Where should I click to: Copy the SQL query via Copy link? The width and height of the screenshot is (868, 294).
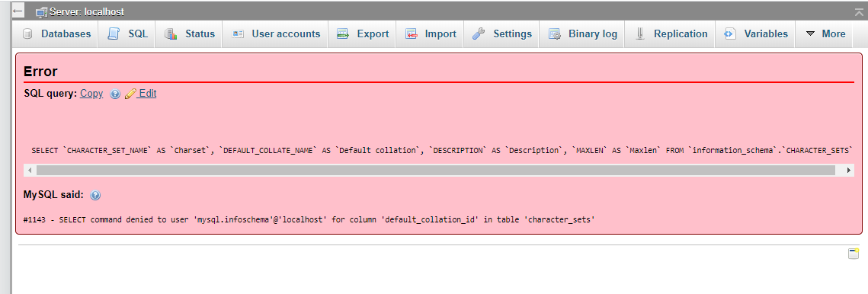tap(91, 94)
